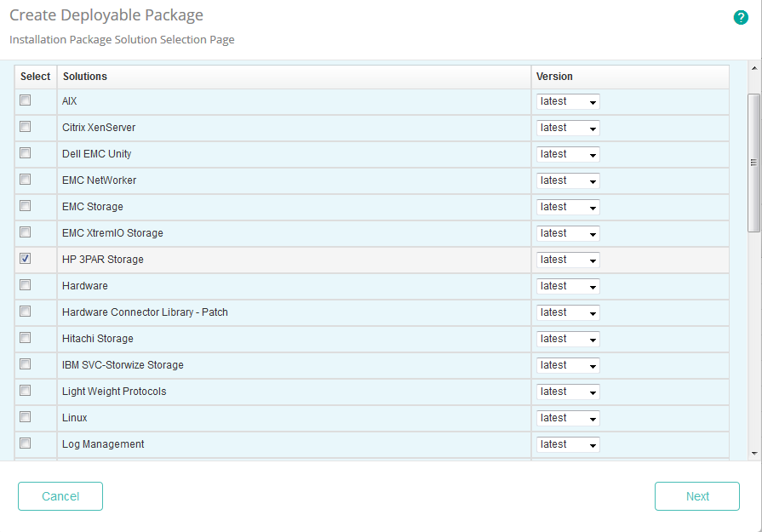Expand the HP 3PAR Storage version dropdown
This screenshot has width=762, height=532.
(568, 260)
